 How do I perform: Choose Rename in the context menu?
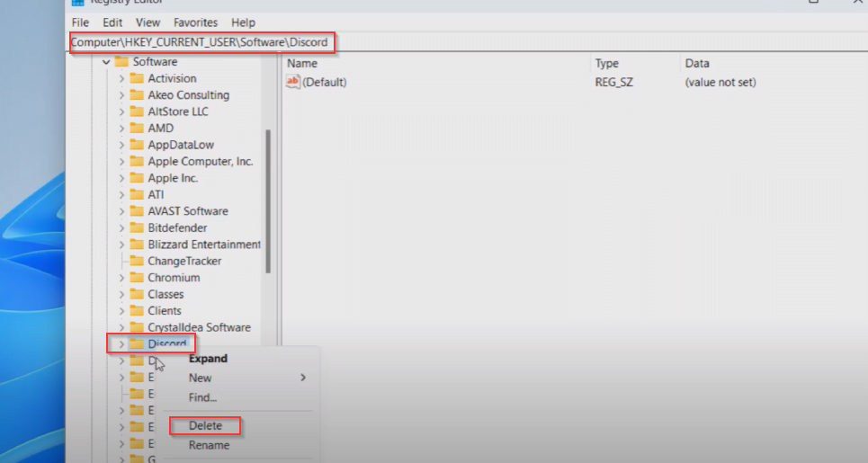coord(209,445)
